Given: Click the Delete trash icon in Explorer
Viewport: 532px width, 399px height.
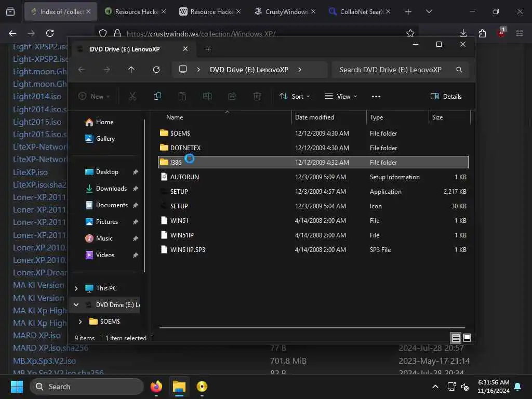Looking at the screenshot, I should [257, 96].
